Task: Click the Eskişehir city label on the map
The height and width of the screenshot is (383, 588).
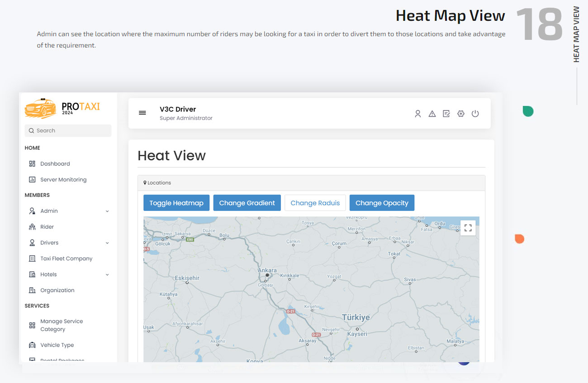Action: click(187, 278)
